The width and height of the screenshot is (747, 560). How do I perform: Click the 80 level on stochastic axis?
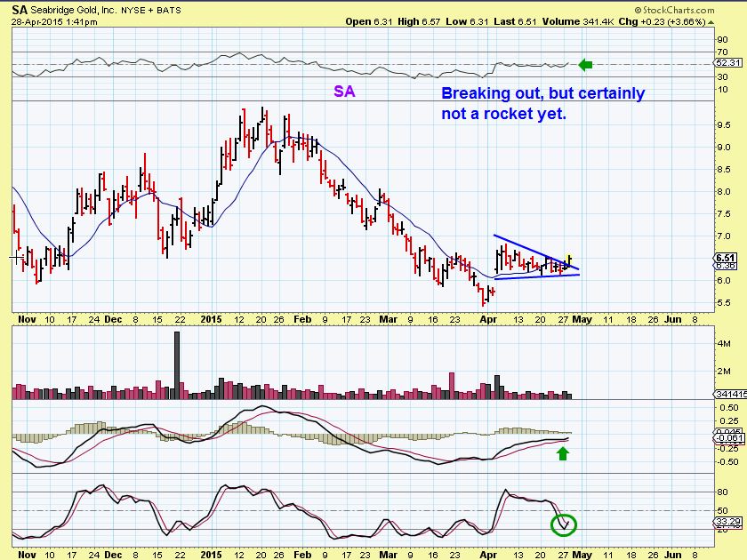(722, 492)
